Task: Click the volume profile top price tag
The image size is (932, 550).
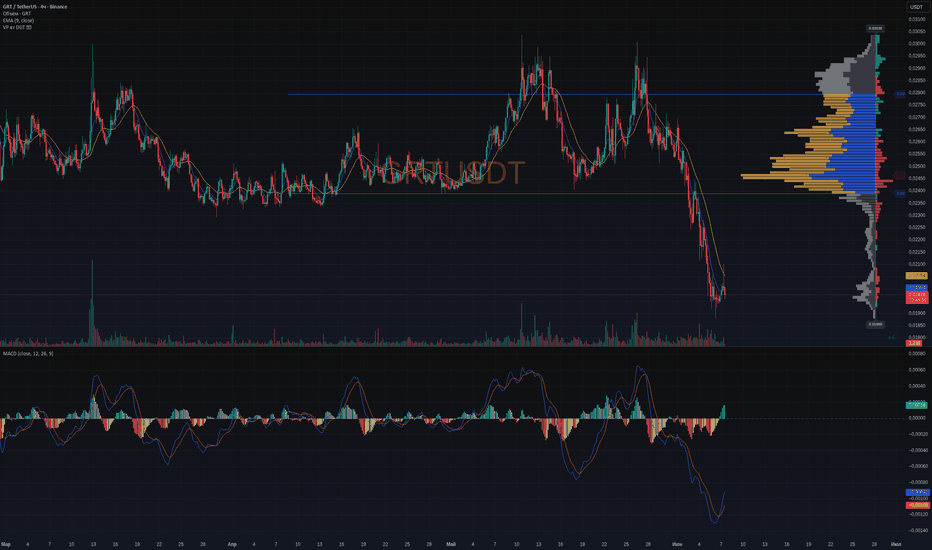Action: tap(875, 29)
